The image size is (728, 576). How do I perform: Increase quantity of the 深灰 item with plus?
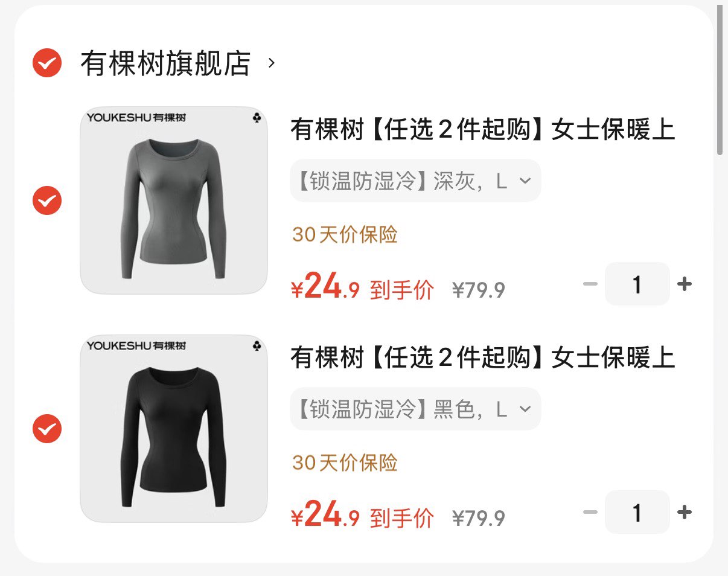point(685,284)
